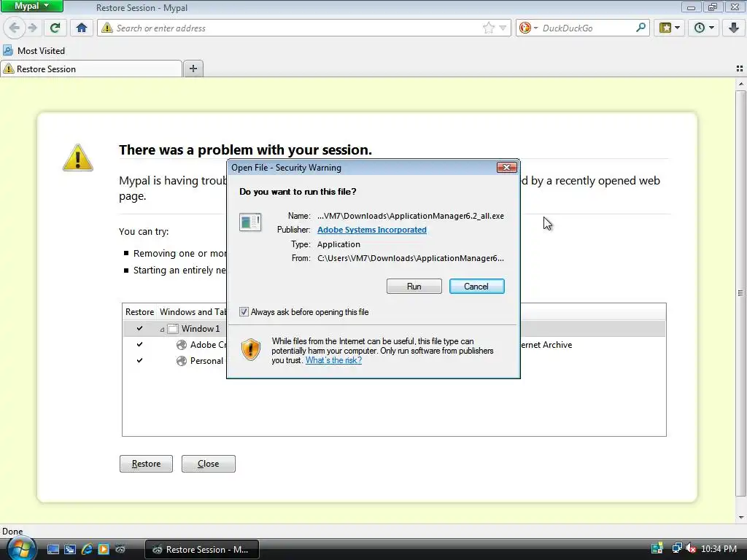This screenshot has width=747, height=560.
Task: Click the list all tabs grid icon
Action: coord(740,69)
